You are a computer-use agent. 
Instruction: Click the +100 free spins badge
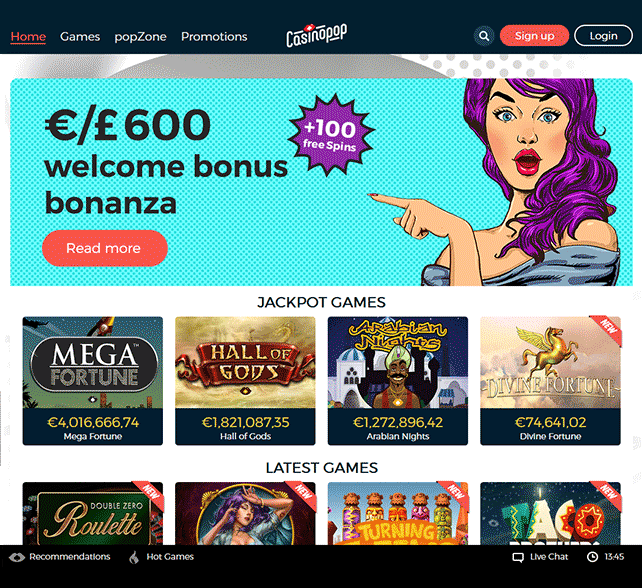coord(331,135)
